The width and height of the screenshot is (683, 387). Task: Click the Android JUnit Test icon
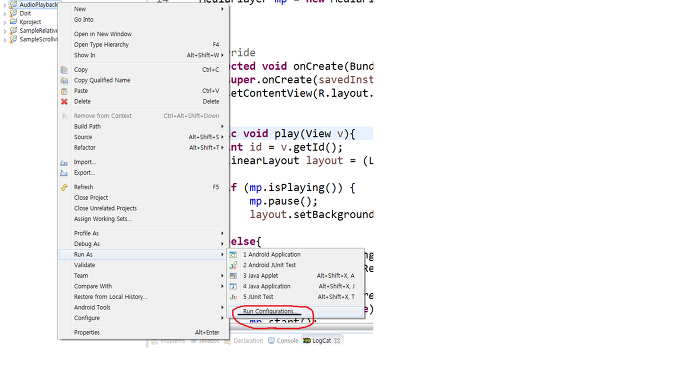click(x=233, y=265)
